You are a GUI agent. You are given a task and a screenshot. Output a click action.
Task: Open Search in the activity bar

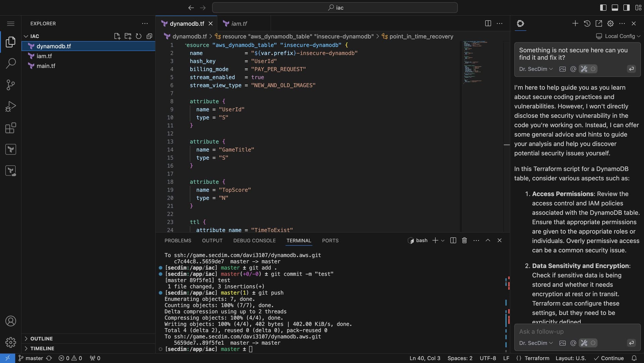pos(11,63)
